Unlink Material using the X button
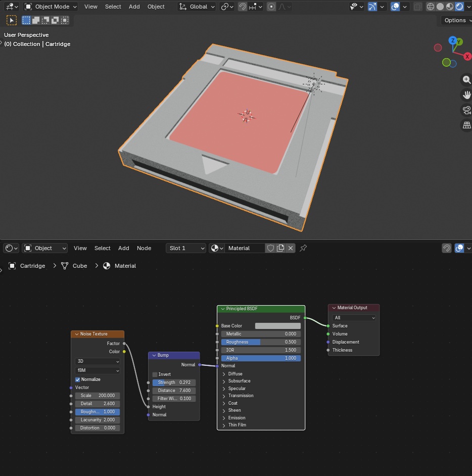The width and height of the screenshot is (472, 476). 291,248
